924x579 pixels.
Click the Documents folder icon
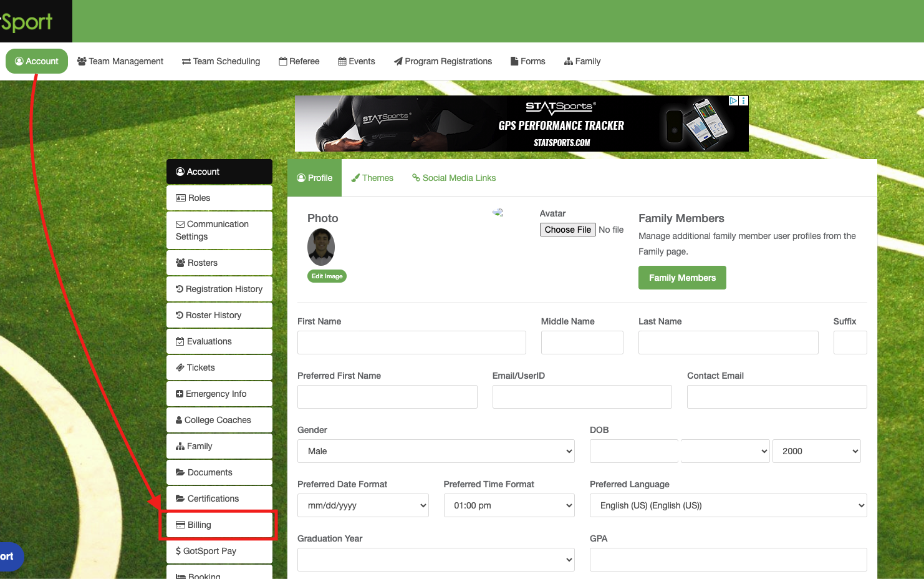point(180,472)
